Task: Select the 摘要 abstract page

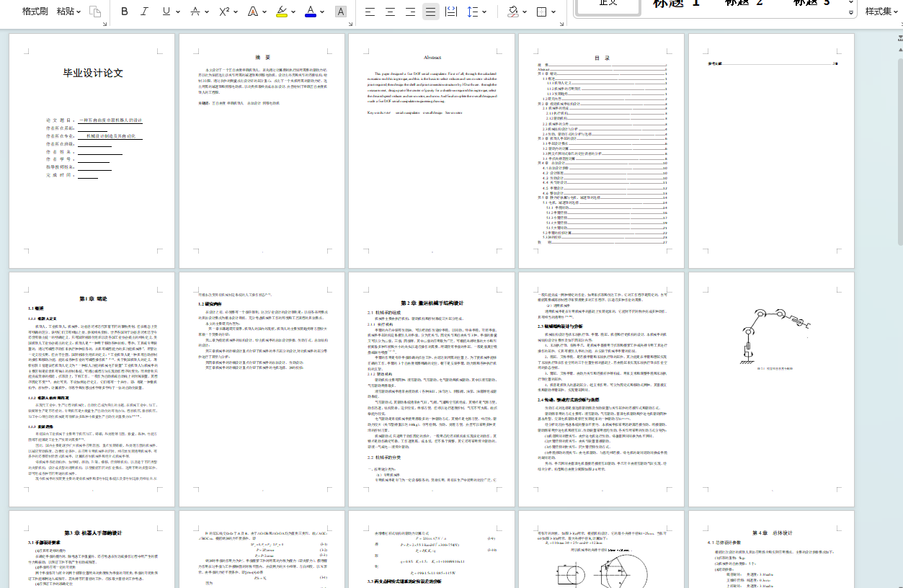Action: [262, 151]
